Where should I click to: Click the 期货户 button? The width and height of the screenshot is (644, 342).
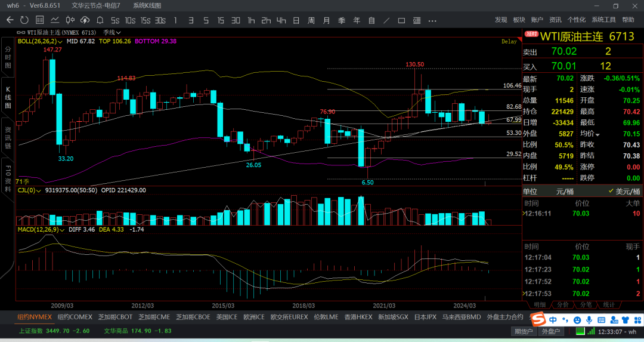(524, 331)
